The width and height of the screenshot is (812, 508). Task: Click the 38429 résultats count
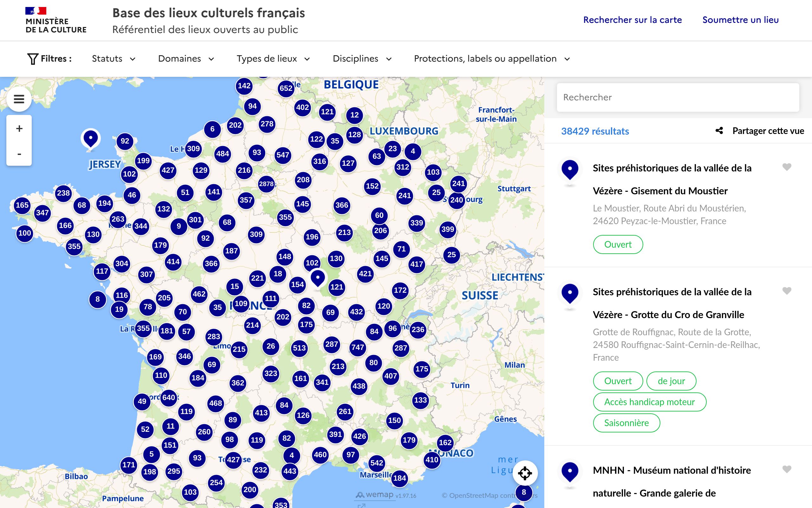(595, 131)
